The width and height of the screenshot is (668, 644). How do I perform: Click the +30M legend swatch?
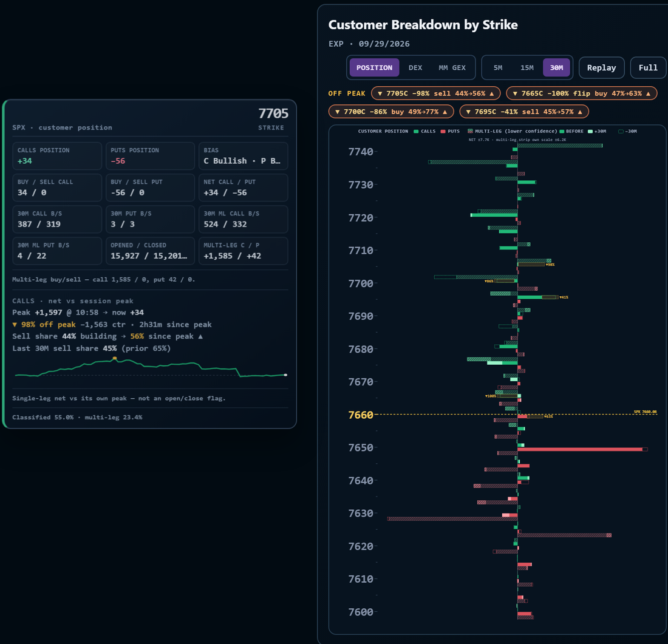tap(590, 131)
